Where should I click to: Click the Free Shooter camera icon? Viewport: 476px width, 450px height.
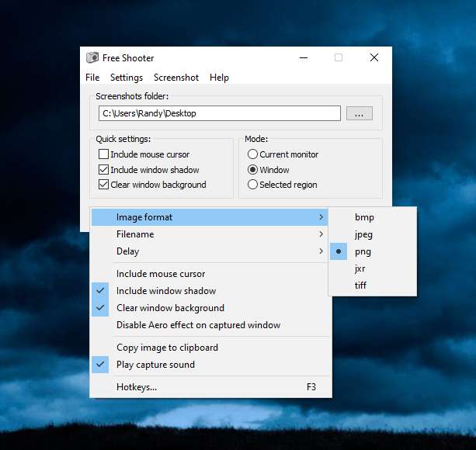click(x=92, y=57)
